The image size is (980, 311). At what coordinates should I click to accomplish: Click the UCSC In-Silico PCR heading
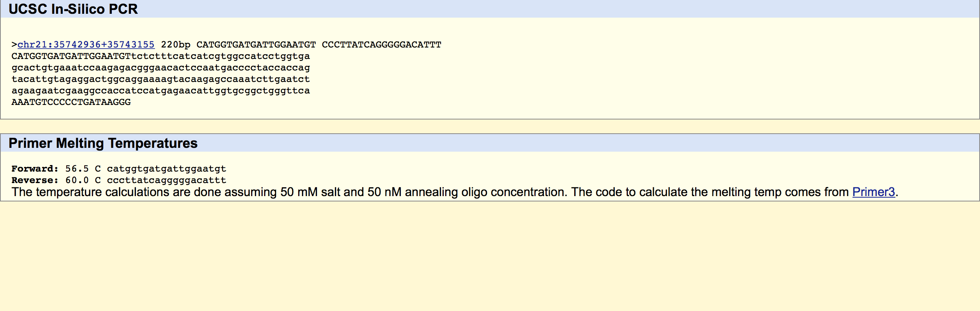[x=73, y=9]
